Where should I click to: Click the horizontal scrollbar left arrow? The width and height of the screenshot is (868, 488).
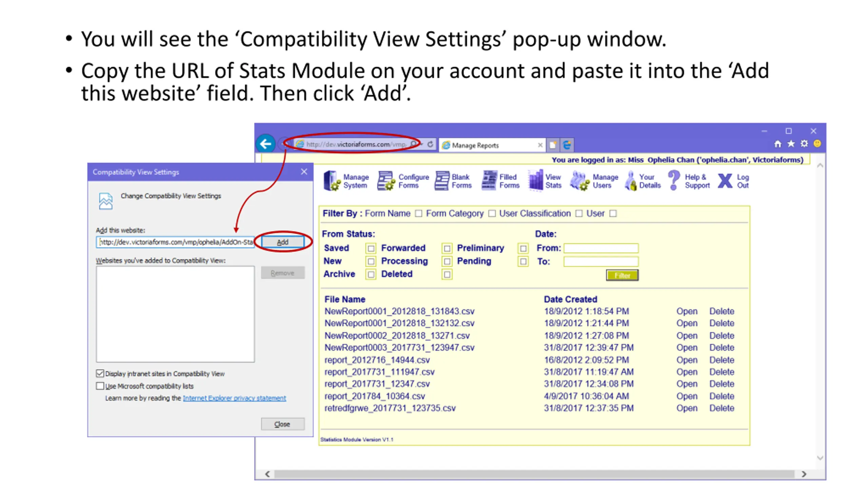coord(268,474)
